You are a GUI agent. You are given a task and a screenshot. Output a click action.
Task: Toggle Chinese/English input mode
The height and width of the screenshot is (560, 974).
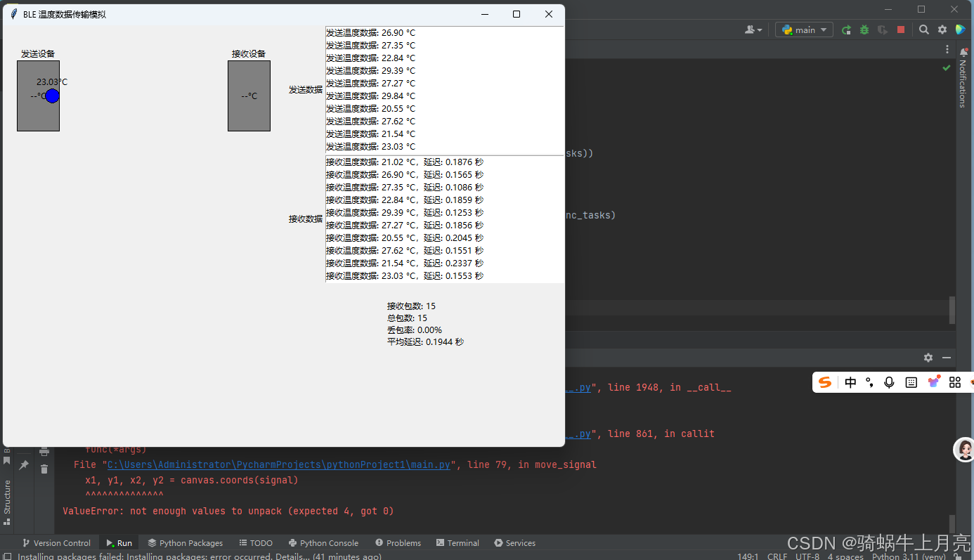(x=850, y=382)
